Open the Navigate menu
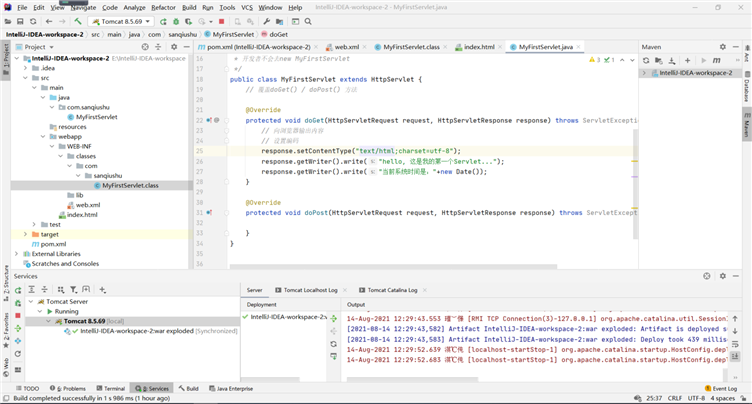The height and width of the screenshot is (404, 752). pos(83,8)
